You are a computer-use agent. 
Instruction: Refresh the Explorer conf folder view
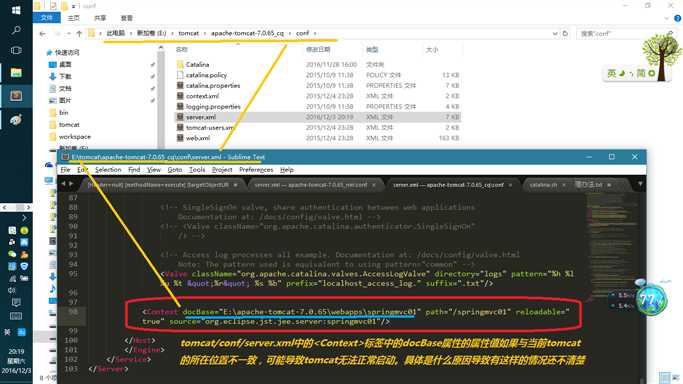point(565,33)
